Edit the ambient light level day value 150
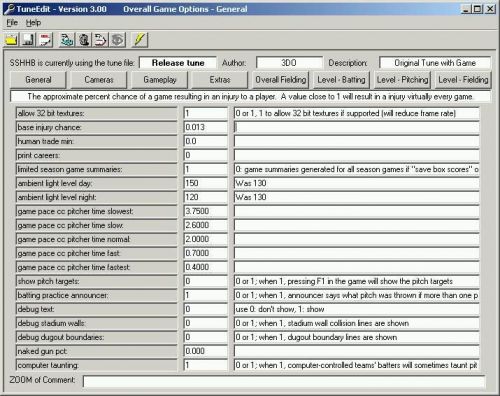This screenshot has width=500, height=396. [x=205, y=183]
